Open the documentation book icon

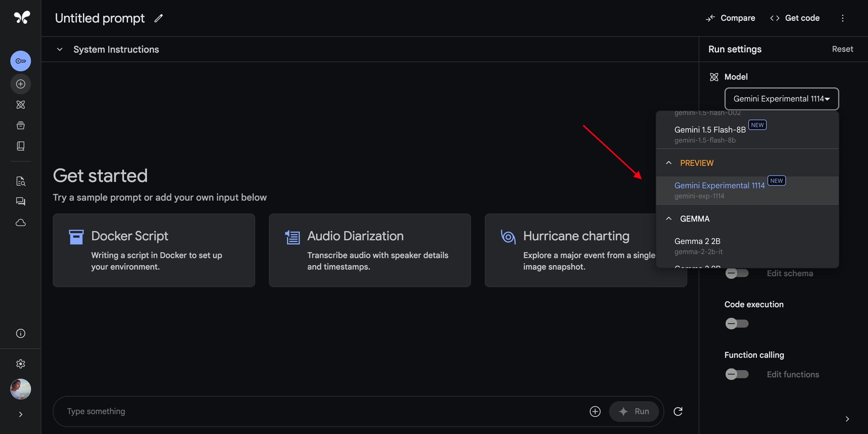coord(20,146)
